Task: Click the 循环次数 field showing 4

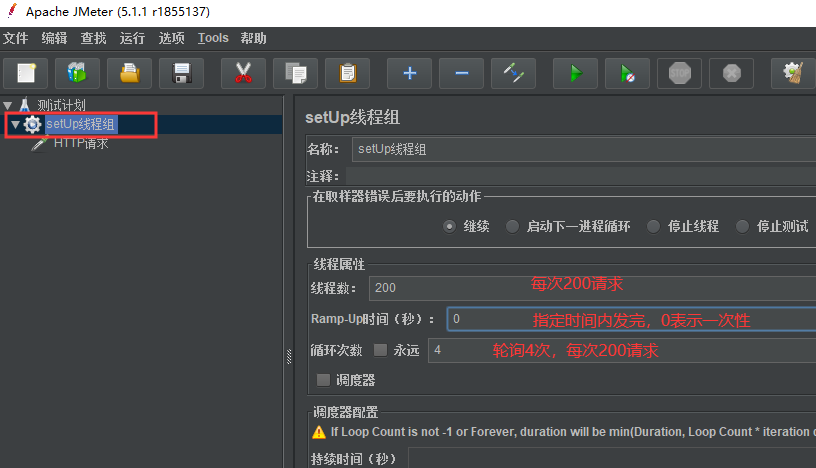Action: click(622, 350)
